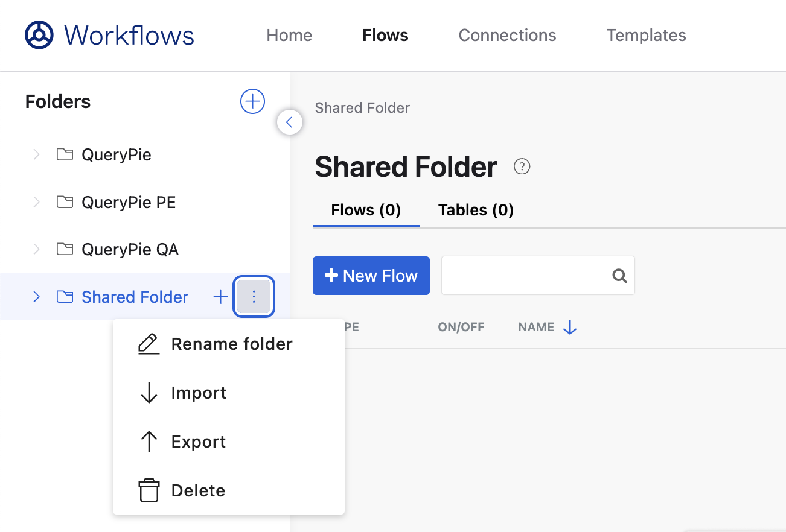
Task: Click the Workflows logo icon
Action: [x=39, y=35]
